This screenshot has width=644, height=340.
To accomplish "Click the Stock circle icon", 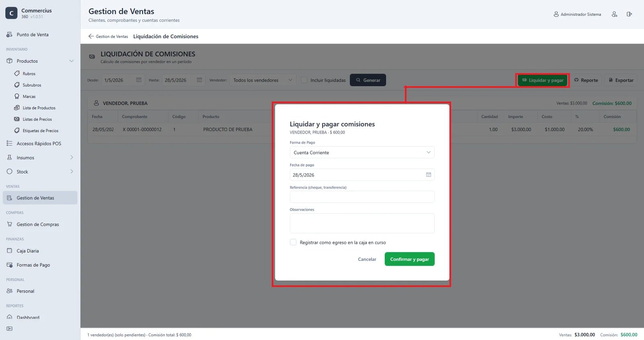I will 10,171.
